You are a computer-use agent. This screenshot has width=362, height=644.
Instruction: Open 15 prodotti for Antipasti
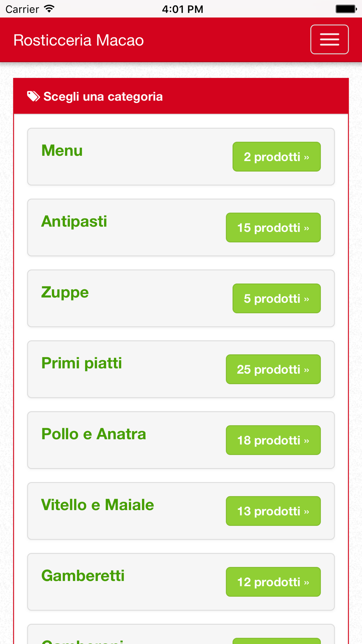273,227
